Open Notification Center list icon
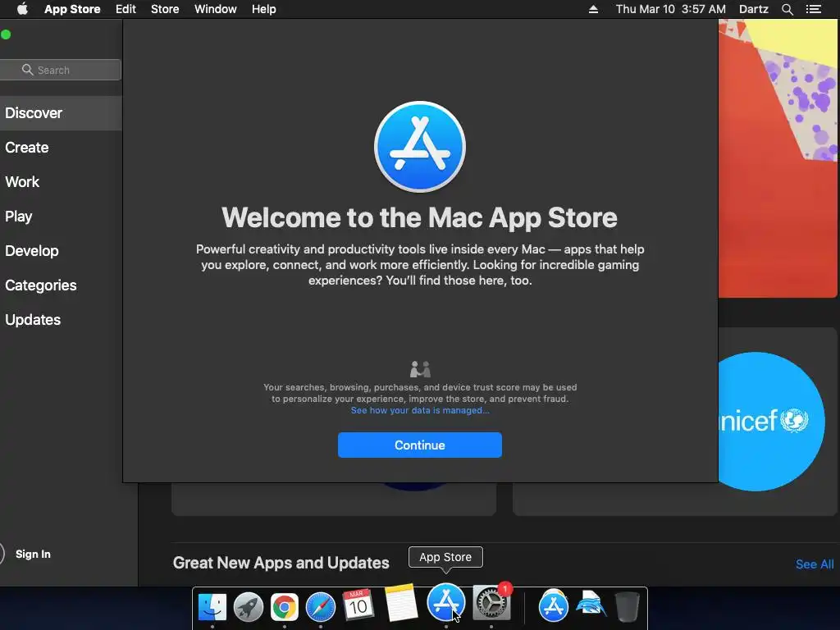The height and width of the screenshot is (630, 840). 813,9
